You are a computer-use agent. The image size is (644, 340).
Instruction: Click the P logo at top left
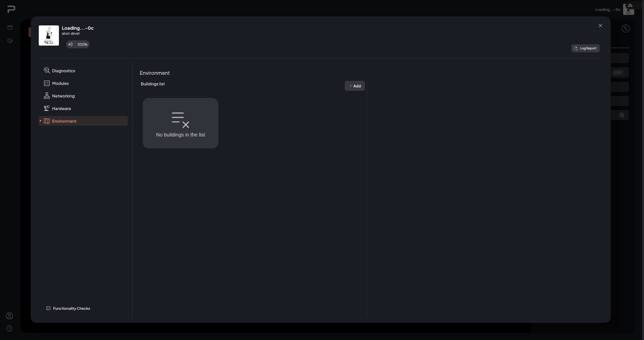pos(11,9)
